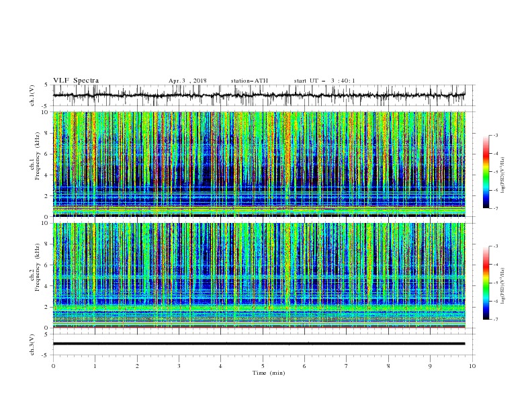Click time axis tick label "6"
The height and width of the screenshot is (411, 532).
304,366
